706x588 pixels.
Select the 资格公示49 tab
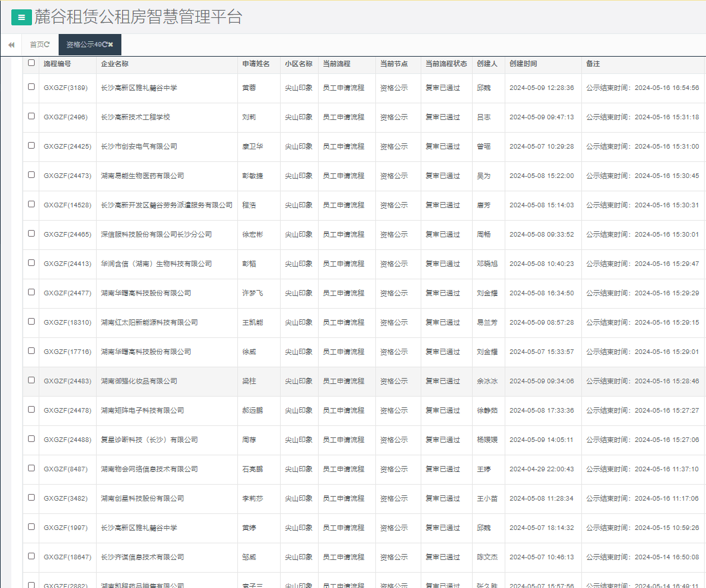point(82,45)
